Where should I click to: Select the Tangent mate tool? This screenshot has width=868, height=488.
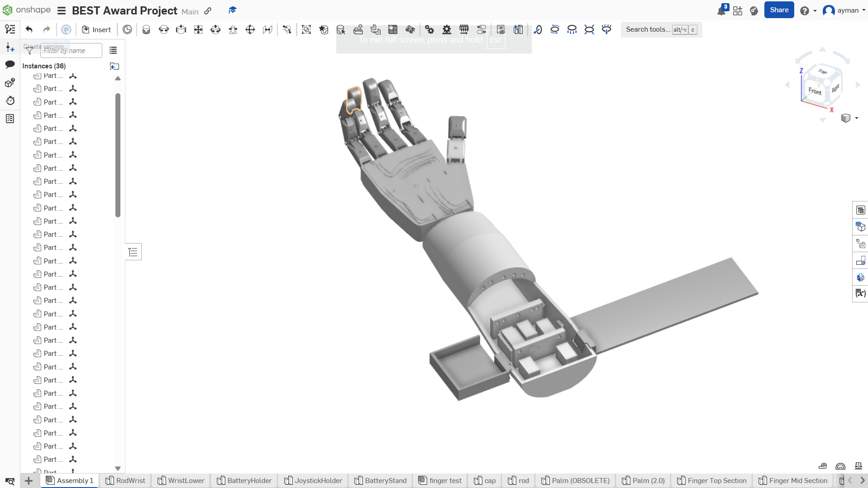tap(287, 29)
